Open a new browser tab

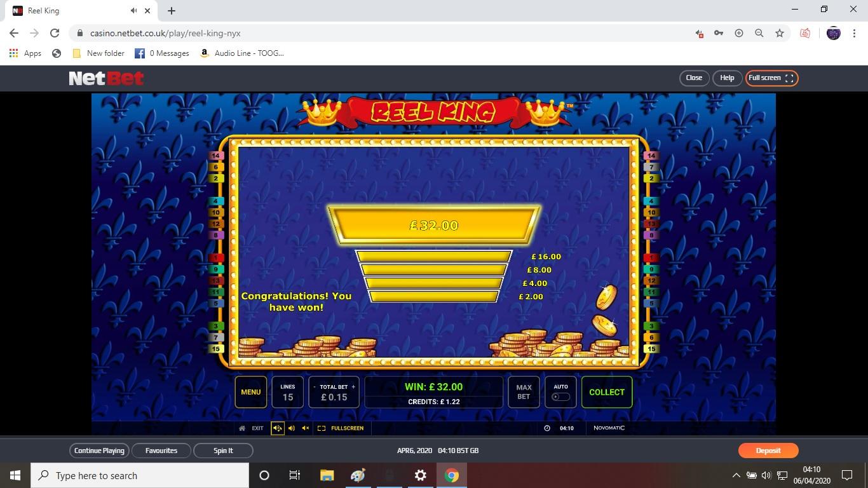pos(172,11)
